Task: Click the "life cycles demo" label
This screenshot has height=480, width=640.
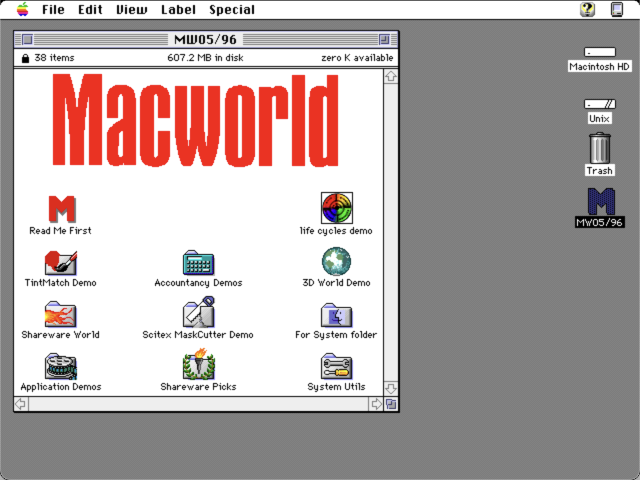Action: coord(336,231)
